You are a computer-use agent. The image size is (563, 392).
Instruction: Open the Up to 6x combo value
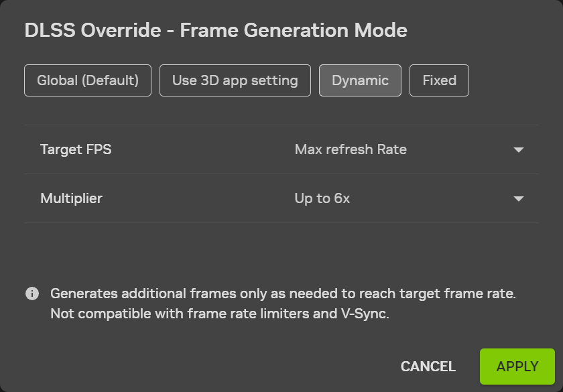point(410,198)
